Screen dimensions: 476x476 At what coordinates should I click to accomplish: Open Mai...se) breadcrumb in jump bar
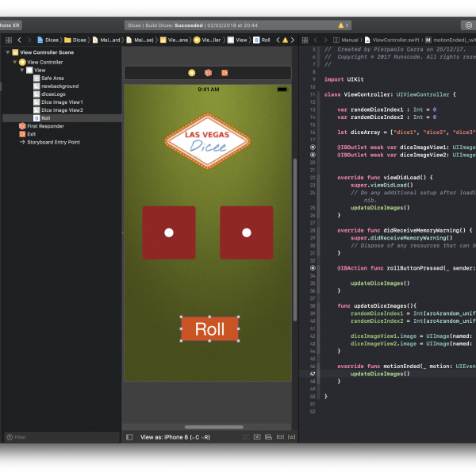click(140, 40)
